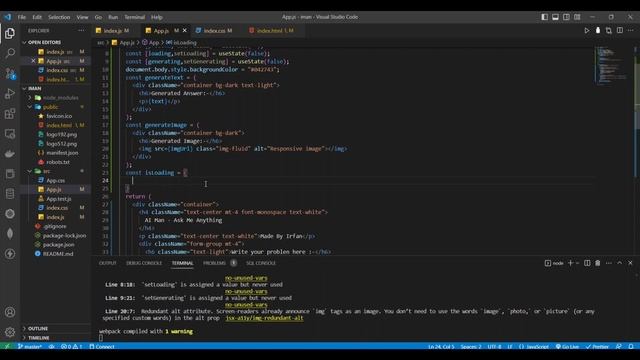
Task: Click the Prettier status bar item
Action: (x=597, y=347)
